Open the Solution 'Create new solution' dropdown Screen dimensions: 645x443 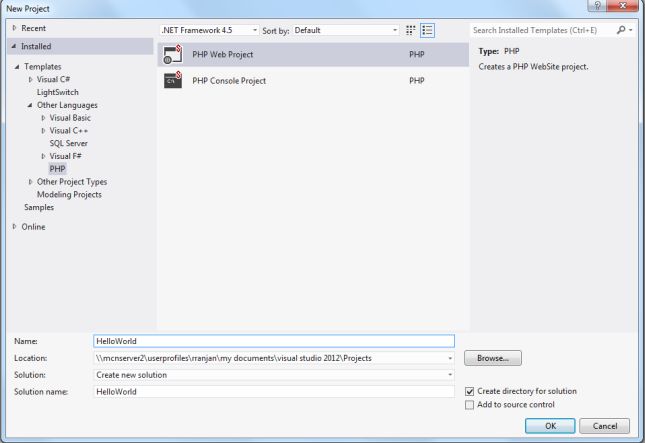point(274,375)
